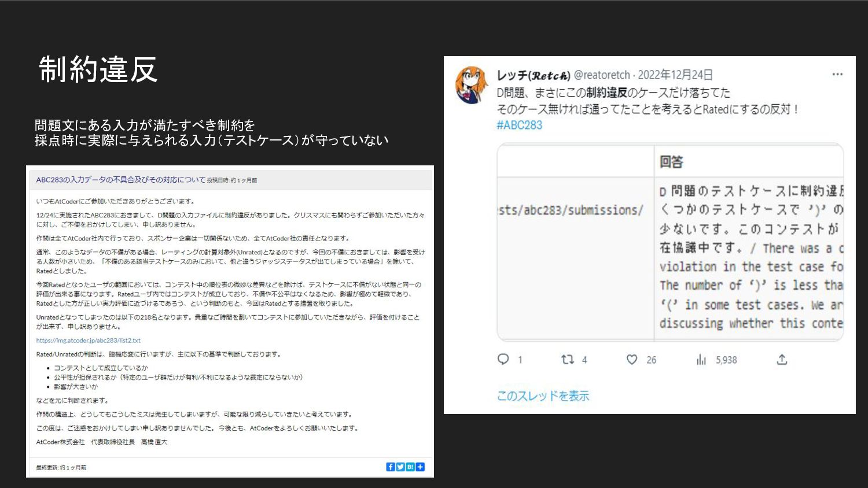The height and width of the screenshot is (488, 868).
Task: Open the embedded tweet screenshot image
Action: pyautogui.click(x=670, y=242)
